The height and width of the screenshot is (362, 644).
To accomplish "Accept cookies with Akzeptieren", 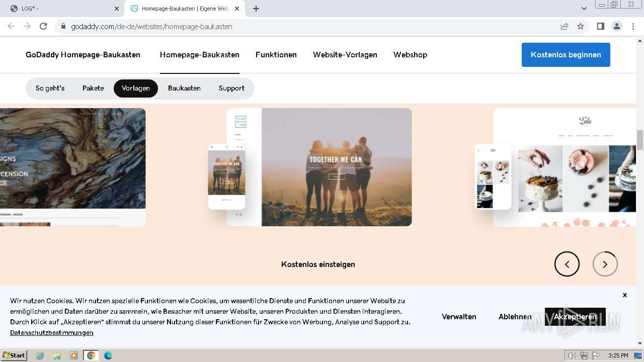I will click(575, 317).
